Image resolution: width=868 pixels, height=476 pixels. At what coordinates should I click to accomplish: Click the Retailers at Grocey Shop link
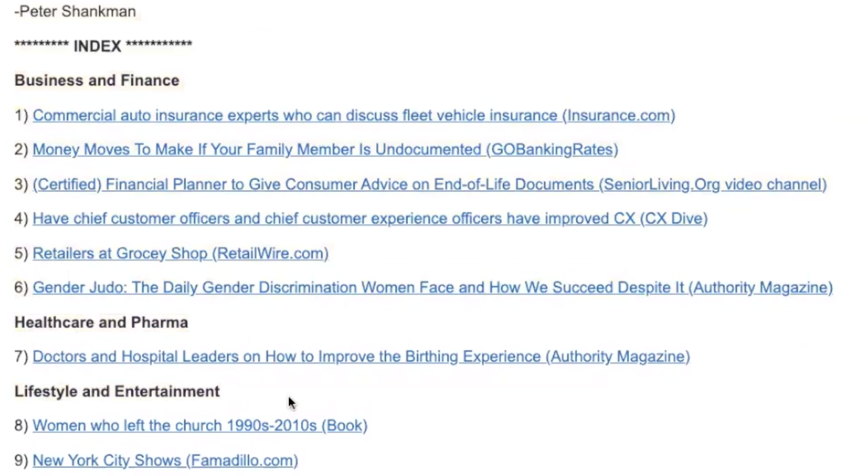(x=180, y=254)
